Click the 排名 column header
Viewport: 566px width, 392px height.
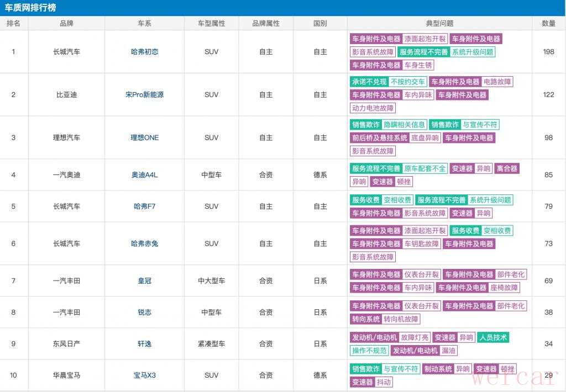pyautogui.click(x=13, y=23)
